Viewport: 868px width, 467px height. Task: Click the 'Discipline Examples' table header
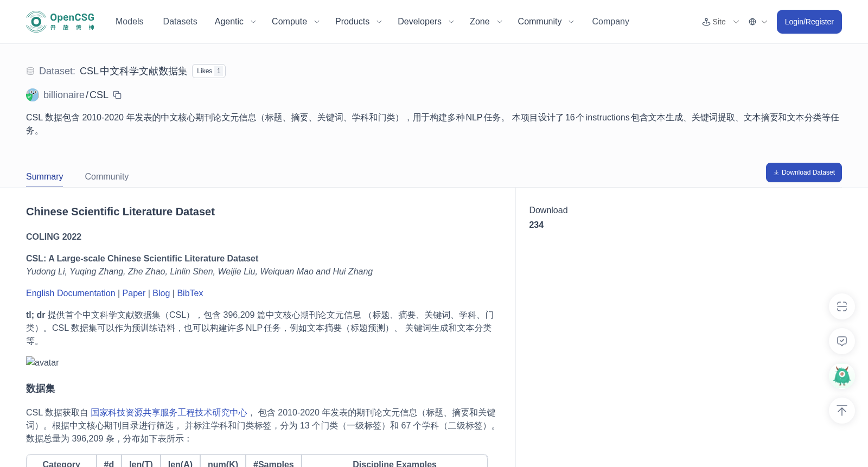click(x=394, y=463)
